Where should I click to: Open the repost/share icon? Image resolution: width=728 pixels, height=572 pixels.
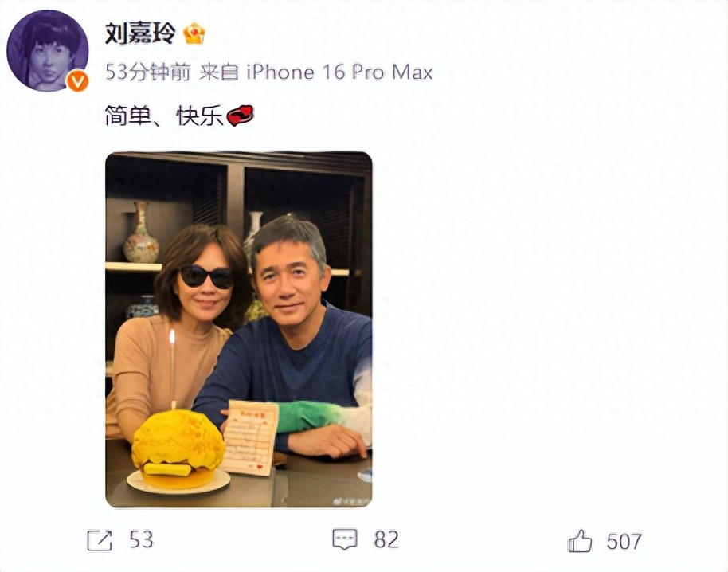(x=100, y=540)
